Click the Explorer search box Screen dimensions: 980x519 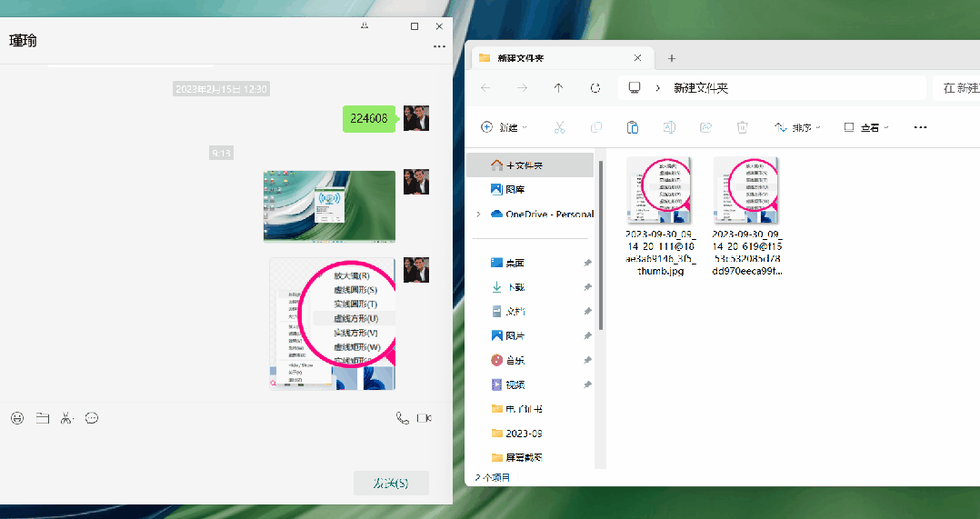[x=956, y=88]
